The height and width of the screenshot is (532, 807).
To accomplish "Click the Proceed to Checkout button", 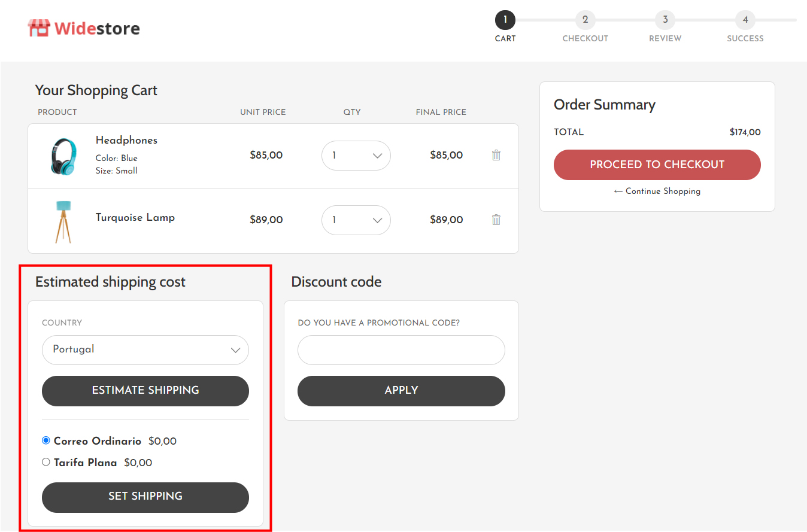I will (657, 165).
